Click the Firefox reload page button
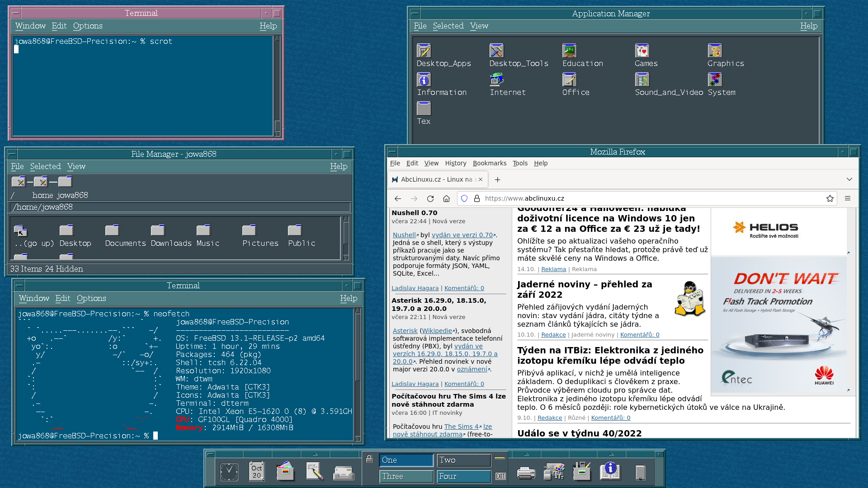The width and height of the screenshot is (868, 488). [x=430, y=199]
